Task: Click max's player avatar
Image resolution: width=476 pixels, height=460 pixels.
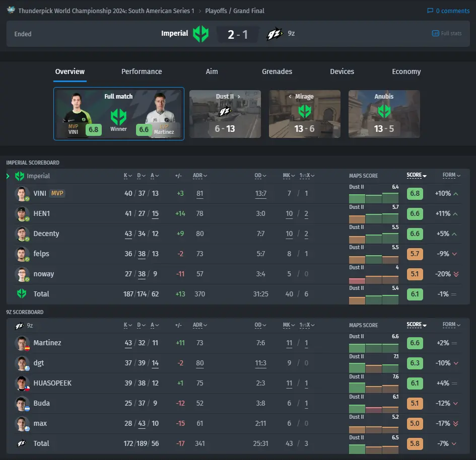Action: (22, 424)
